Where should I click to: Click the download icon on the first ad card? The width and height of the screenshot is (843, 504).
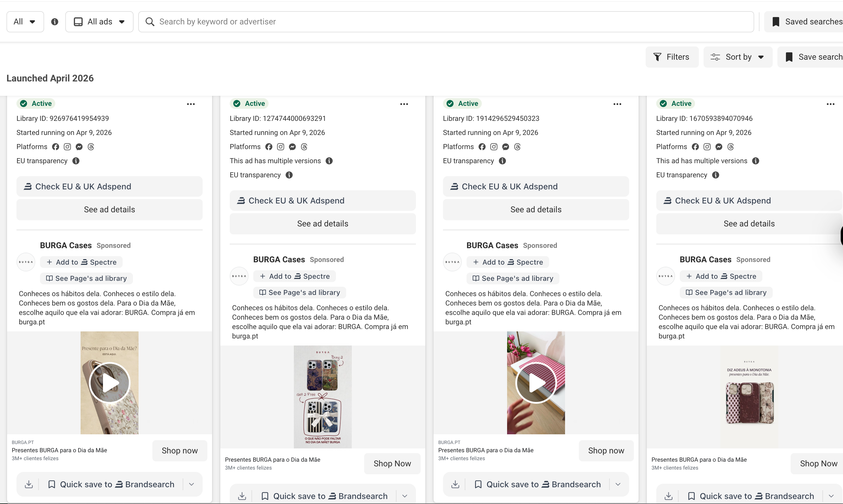tap(29, 484)
